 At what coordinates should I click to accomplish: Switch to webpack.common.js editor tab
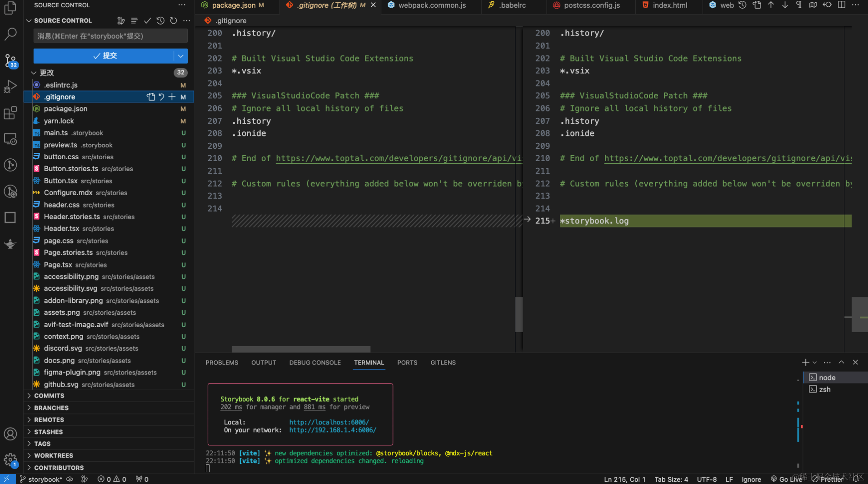pos(432,5)
